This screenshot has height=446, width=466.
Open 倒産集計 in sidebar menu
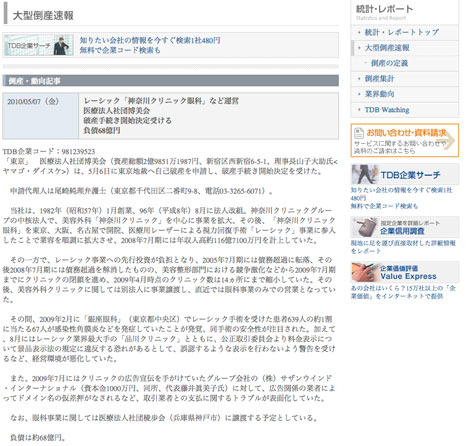tap(379, 79)
